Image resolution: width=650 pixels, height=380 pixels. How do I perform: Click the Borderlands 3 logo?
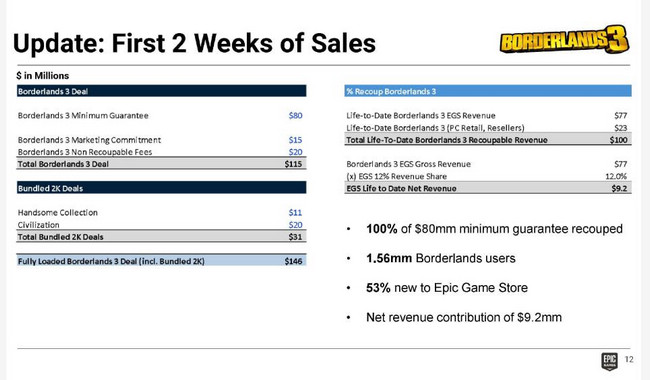pyautogui.click(x=564, y=39)
